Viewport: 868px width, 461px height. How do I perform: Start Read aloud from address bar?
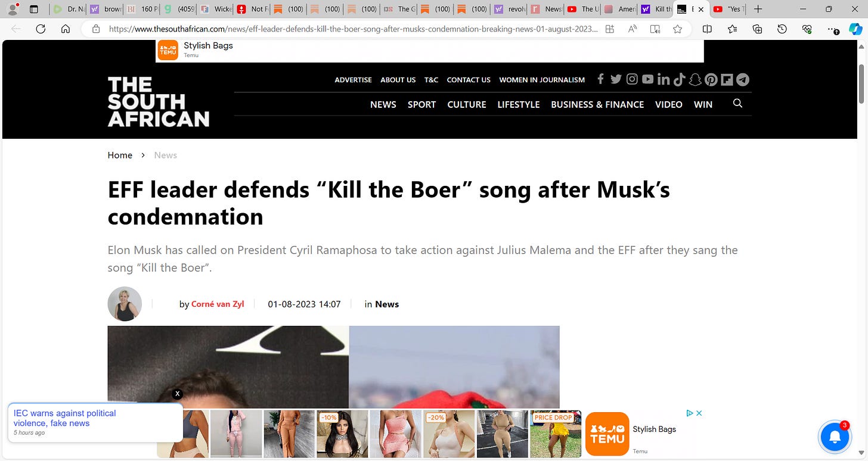(x=633, y=29)
